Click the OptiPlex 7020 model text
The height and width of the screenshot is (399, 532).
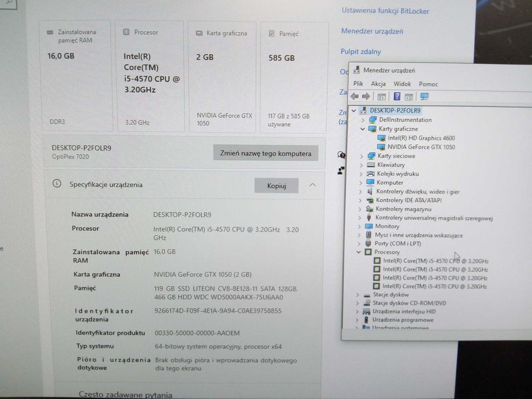[70, 157]
